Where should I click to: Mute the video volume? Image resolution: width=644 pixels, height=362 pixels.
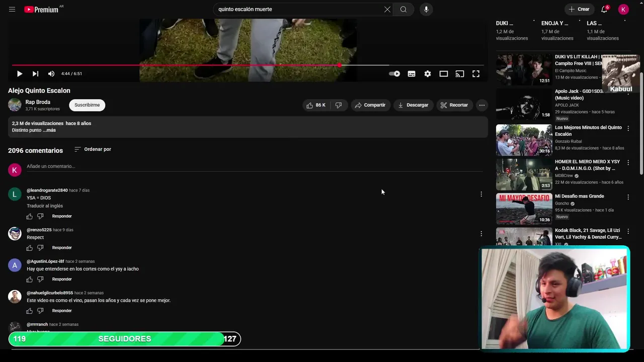51,73
